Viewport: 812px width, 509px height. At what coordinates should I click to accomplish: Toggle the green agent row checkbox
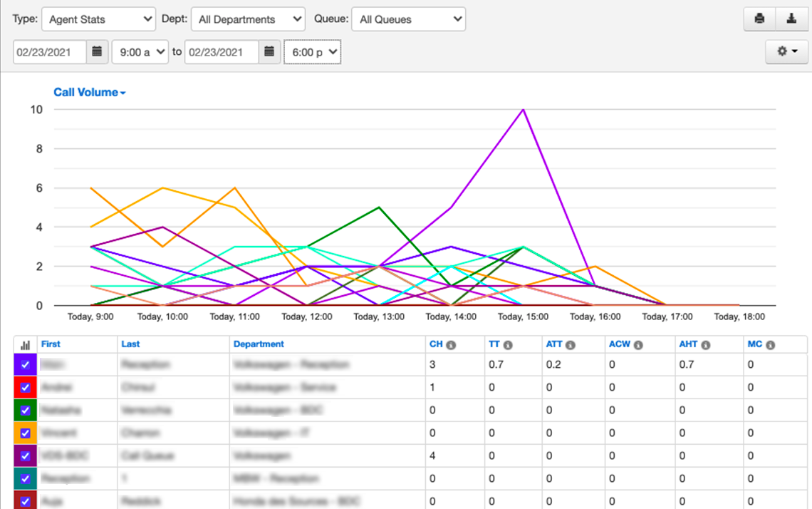pyautogui.click(x=26, y=411)
